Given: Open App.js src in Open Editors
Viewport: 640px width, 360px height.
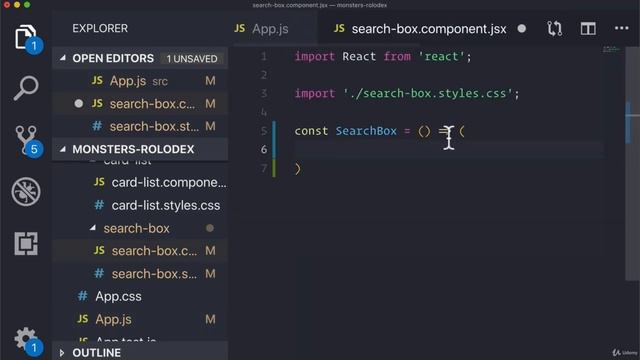Looking at the screenshot, I should click(x=140, y=81).
